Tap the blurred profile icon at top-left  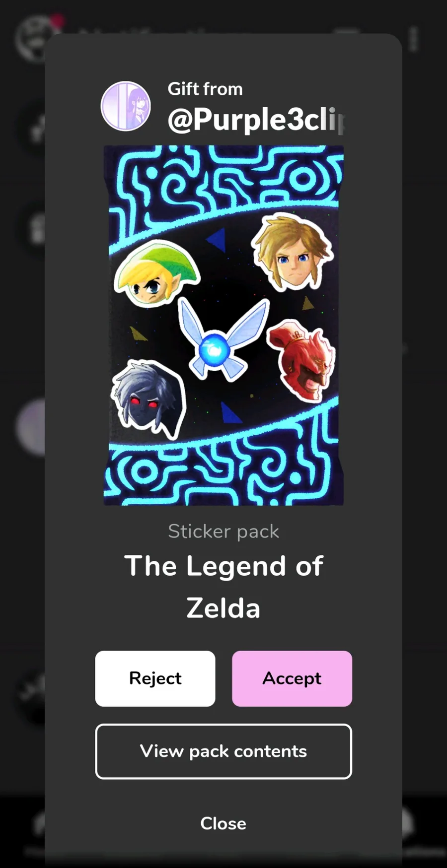coord(32,39)
